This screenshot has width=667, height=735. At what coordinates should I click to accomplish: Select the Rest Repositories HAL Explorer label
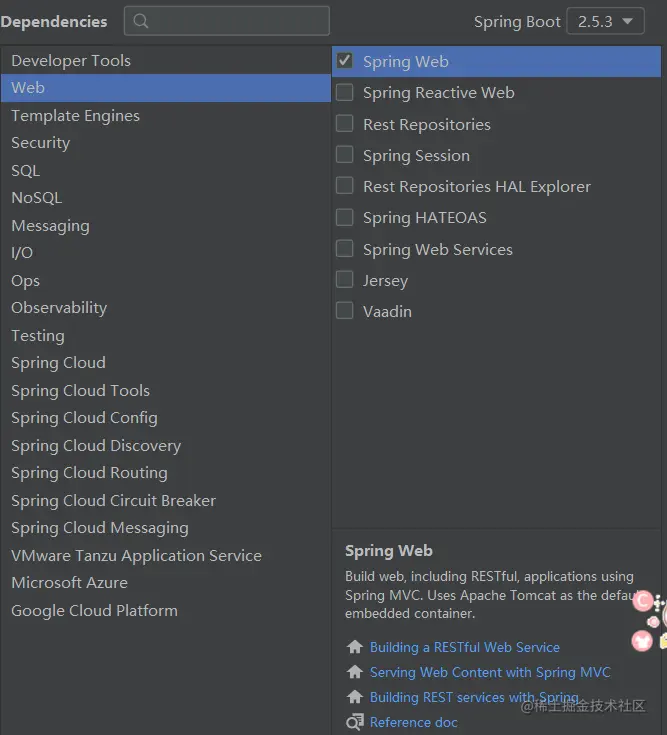click(x=477, y=187)
